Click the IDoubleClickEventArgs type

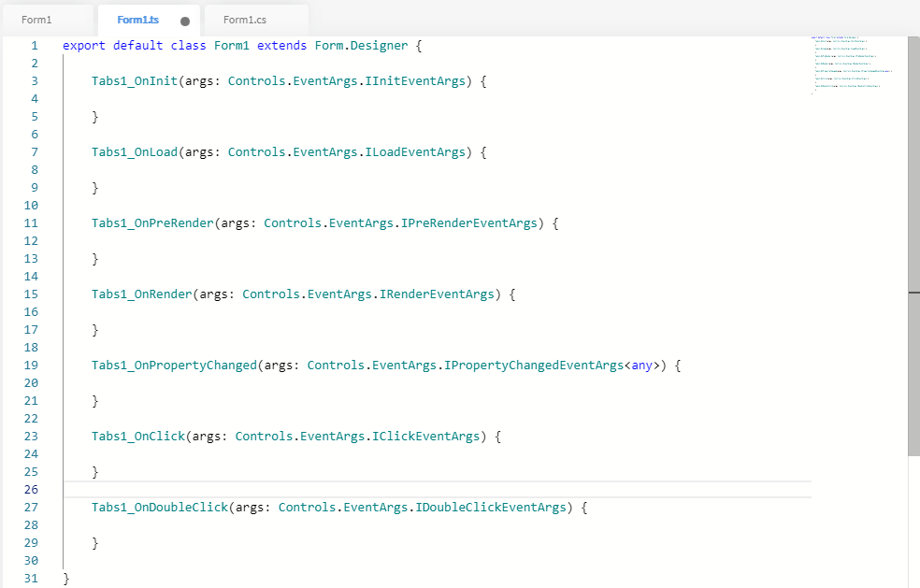coord(491,507)
